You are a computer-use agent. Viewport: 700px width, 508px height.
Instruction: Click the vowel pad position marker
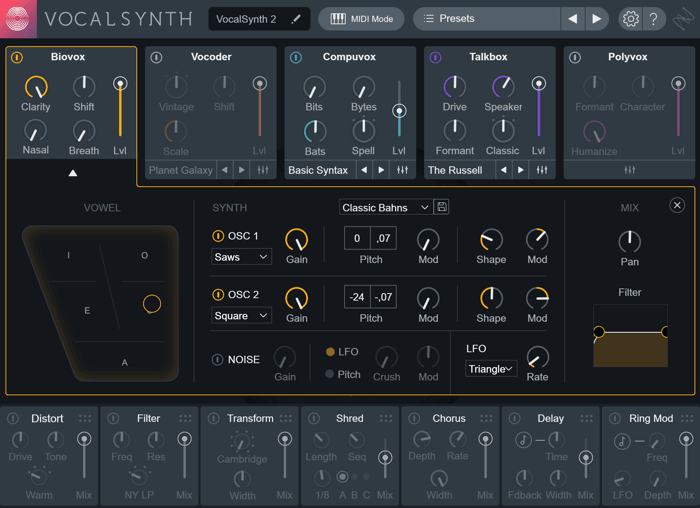coord(152,304)
